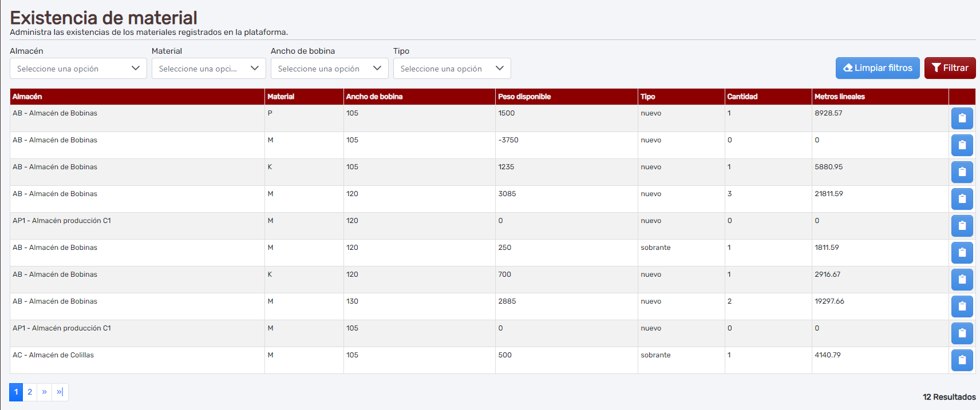Click the Peso disponible column header
980x410 pixels.
click(x=524, y=97)
